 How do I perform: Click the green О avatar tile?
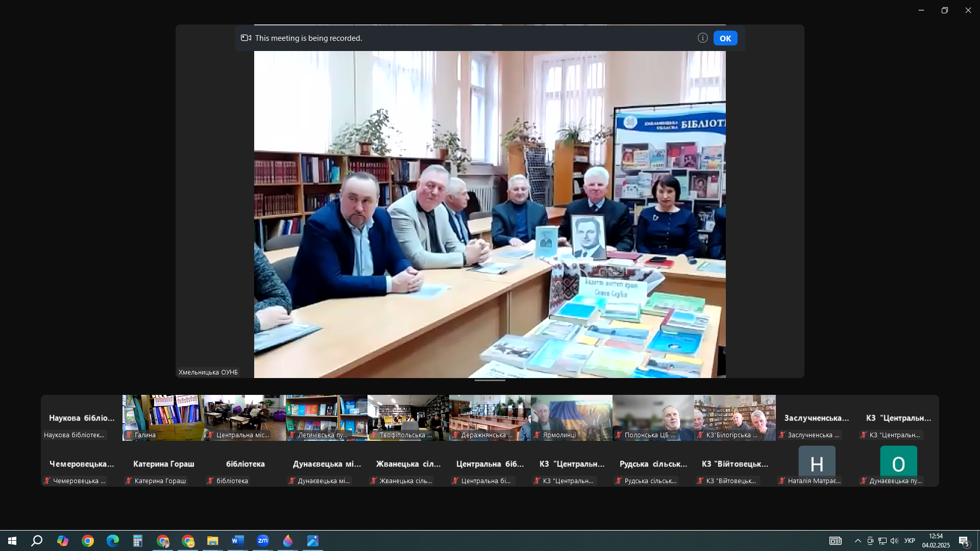pyautogui.click(x=898, y=463)
